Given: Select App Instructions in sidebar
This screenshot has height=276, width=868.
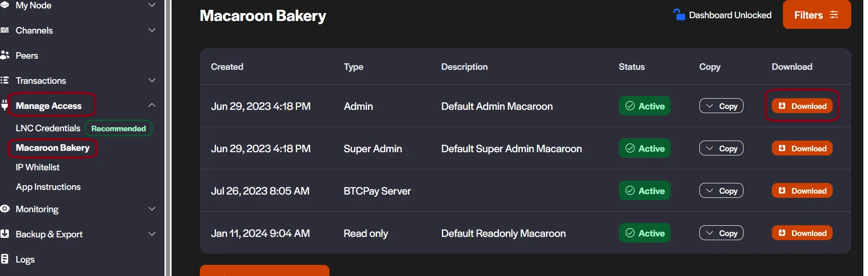Looking at the screenshot, I should pyautogui.click(x=48, y=187).
